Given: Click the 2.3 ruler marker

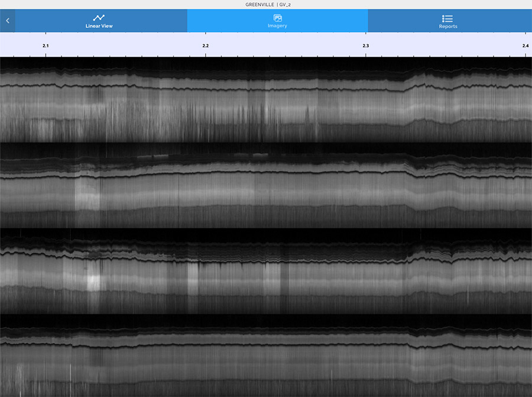Looking at the screenshot, I should tap(365, 46).
